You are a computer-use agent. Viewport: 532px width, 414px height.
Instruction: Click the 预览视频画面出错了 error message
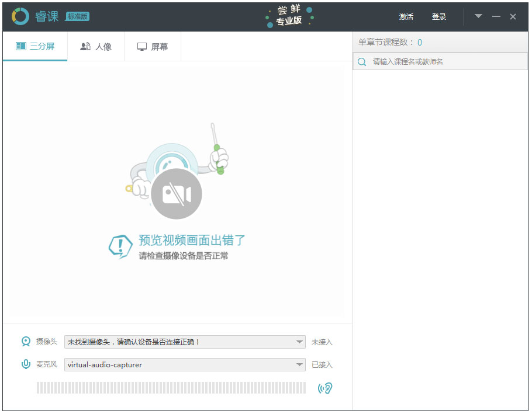191,240
